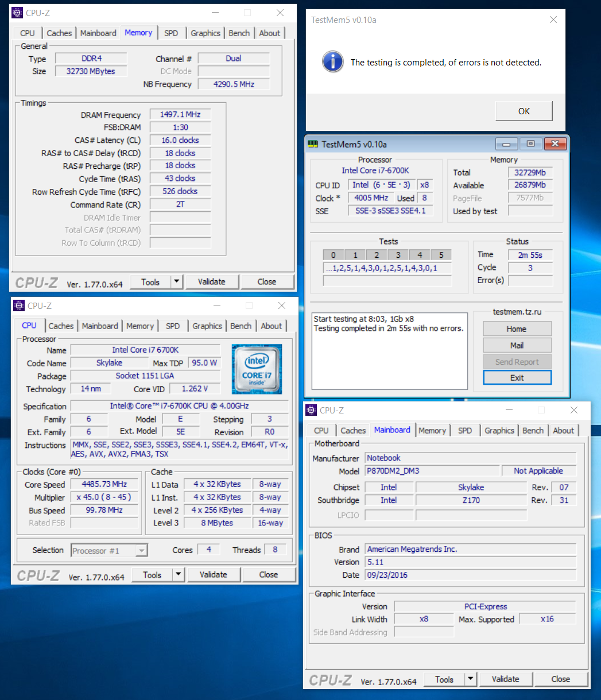601x700 pixels.
Task: Click the Close button in the CPU window
Action: (269, 575)
